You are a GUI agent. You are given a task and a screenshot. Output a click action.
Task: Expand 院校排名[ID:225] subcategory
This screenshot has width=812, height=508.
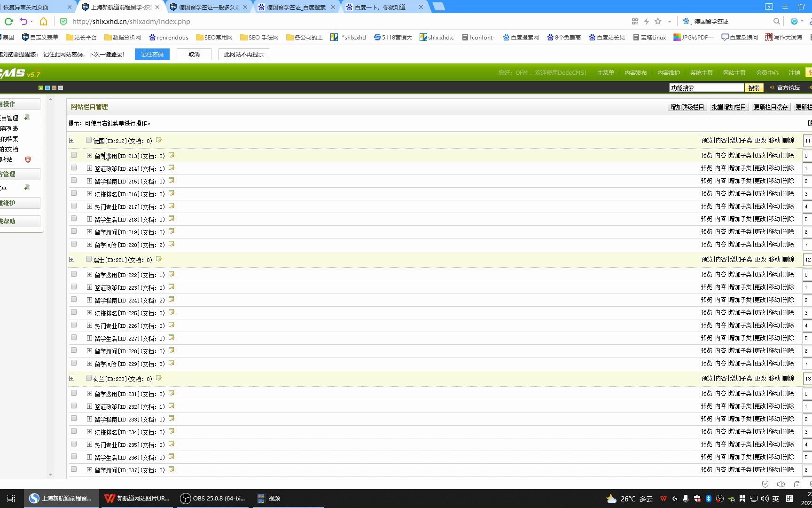tap(89, 312)
